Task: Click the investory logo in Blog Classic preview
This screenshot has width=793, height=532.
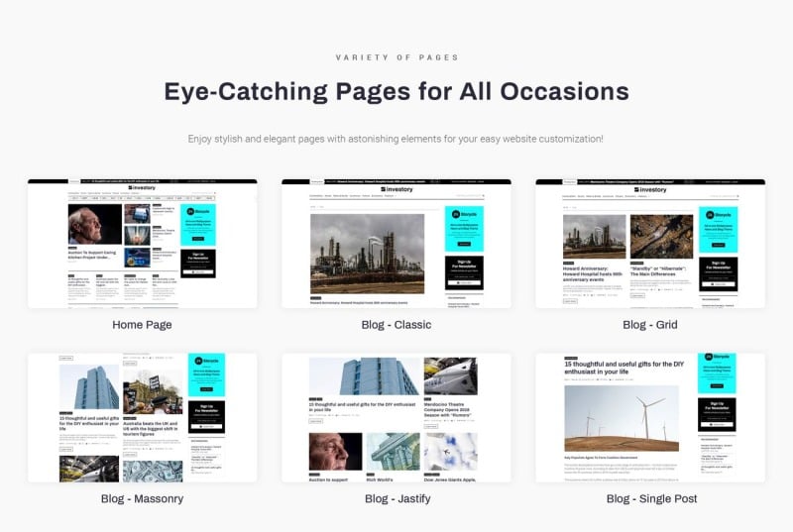Action: tap(396, 189)
